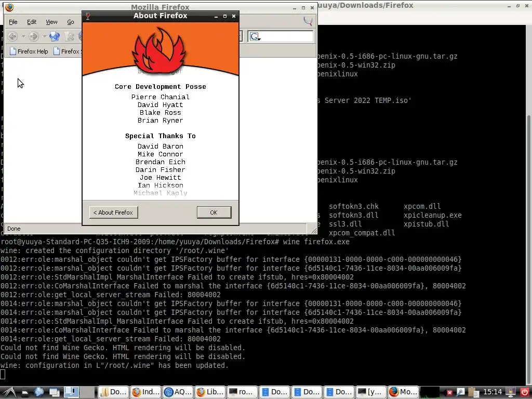Viewport: 532px width, 399px height.
Task: Click the Firefox window resize grip
Action: (x=313, y=231)
